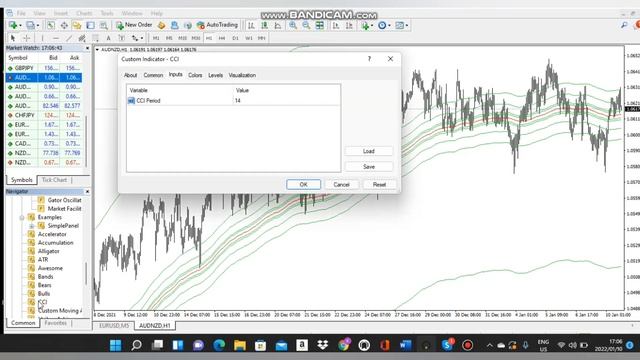The height and width of the screenshot is (360, 640).
Task: Select the trendline drawing tool
Action: (69, 38)
